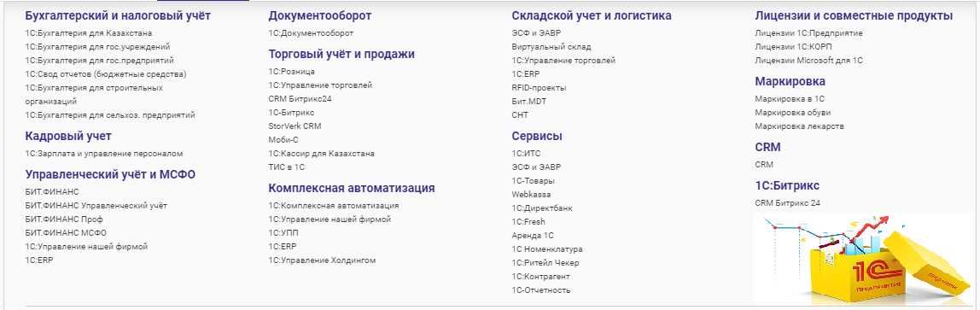Viewport: 980px width, 310px height.
Task: Open the ТИС в 1С link
Action: click(x=286, y=167)
